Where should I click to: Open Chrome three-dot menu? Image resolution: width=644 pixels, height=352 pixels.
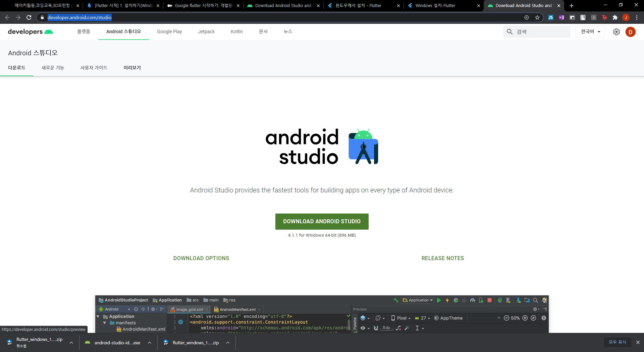coord(637,17)
